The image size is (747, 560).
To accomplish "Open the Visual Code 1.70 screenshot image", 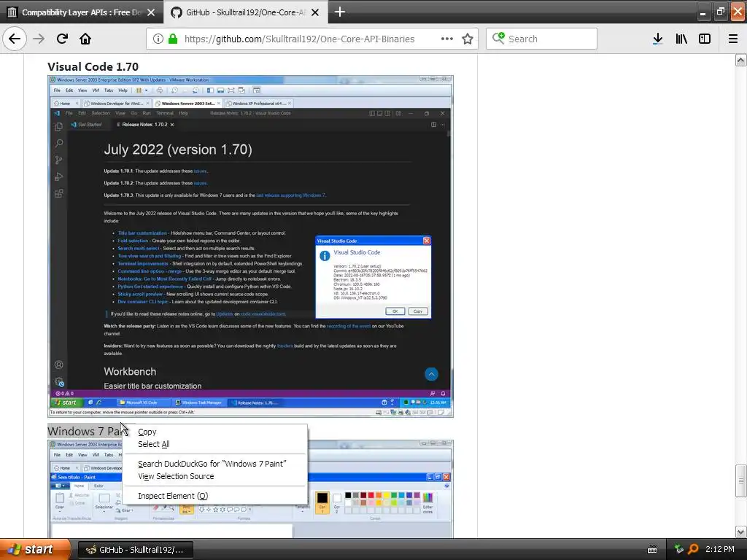I will [251, 246].
